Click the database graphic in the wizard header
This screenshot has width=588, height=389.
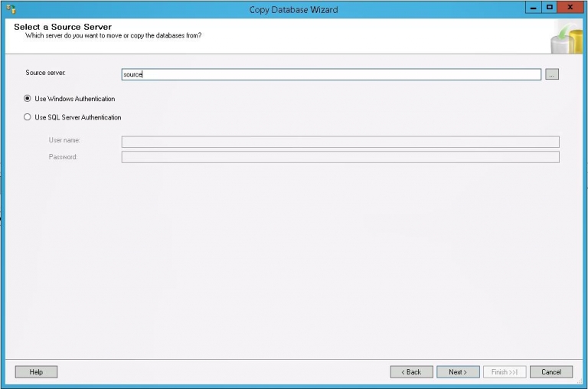coord(566,38)
